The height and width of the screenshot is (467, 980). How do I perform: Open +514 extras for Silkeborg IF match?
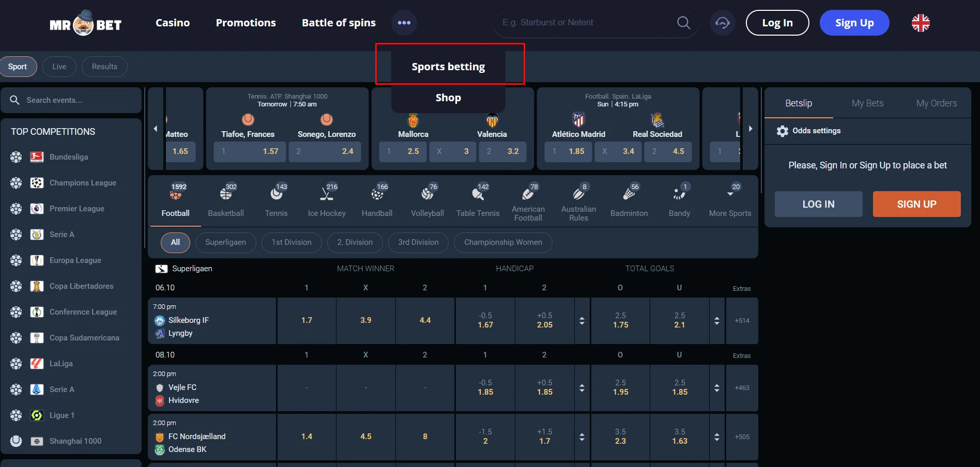point(742,321)
